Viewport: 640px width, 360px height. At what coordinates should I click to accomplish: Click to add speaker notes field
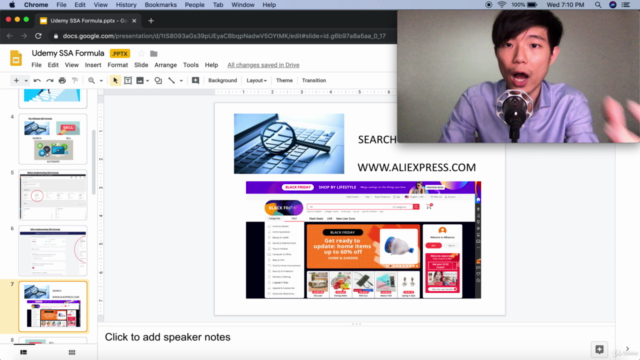click(167, 337)
